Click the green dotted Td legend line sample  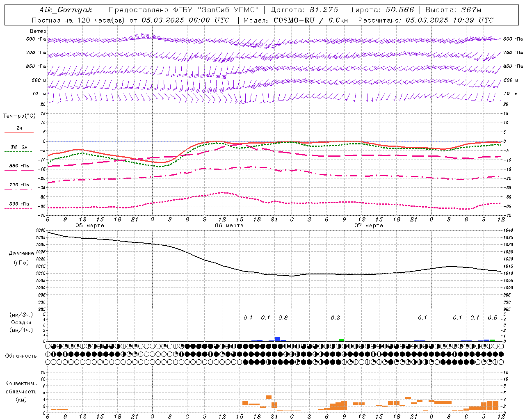coord(18,151)
